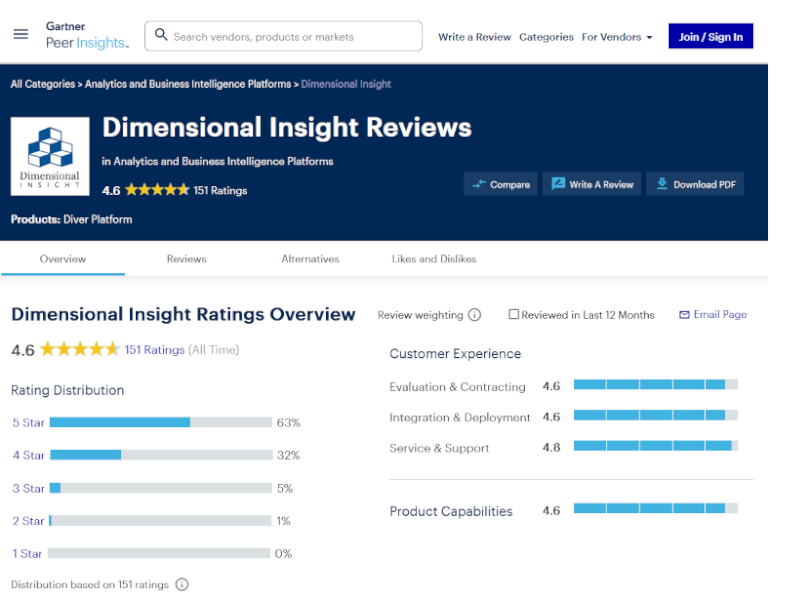Switch to the Overview tab

[63, 259]
